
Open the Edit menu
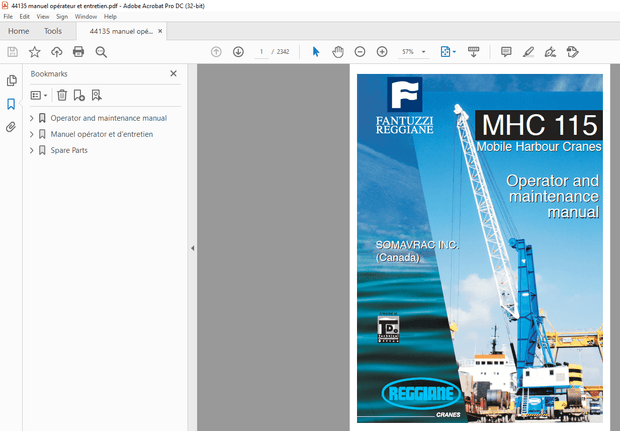tap(25, 17)
